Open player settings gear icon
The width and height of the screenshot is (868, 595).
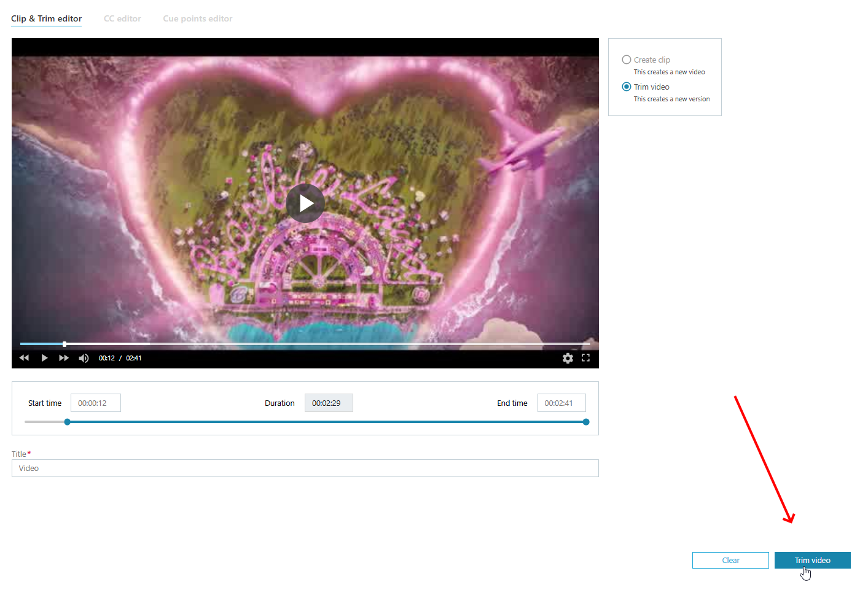(x=568, y=358)
